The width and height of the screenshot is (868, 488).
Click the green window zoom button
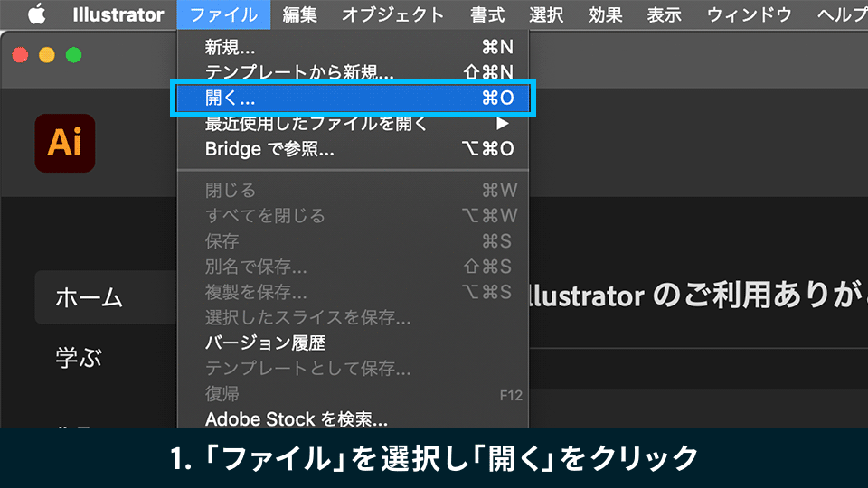tap(74, 55)
